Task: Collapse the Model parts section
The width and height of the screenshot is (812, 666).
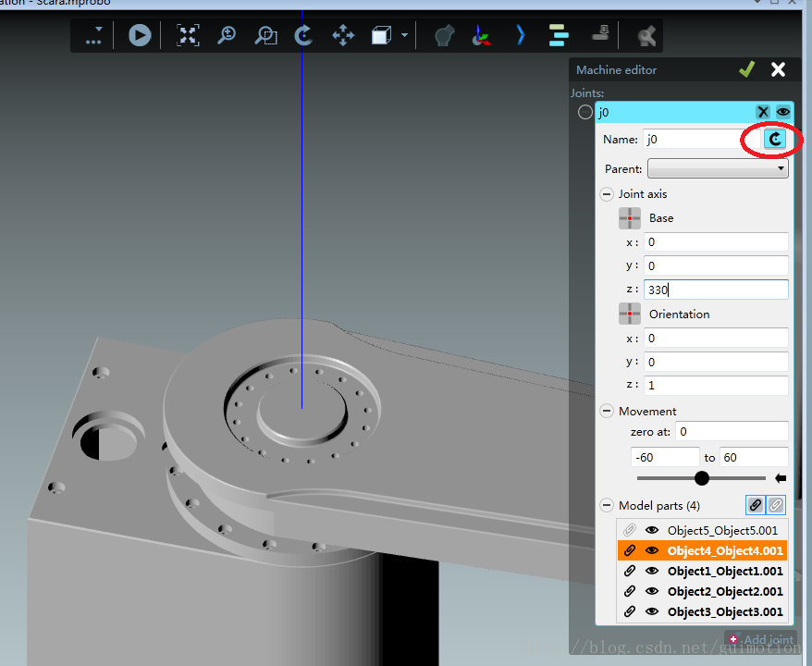Action: coord(607,505)
